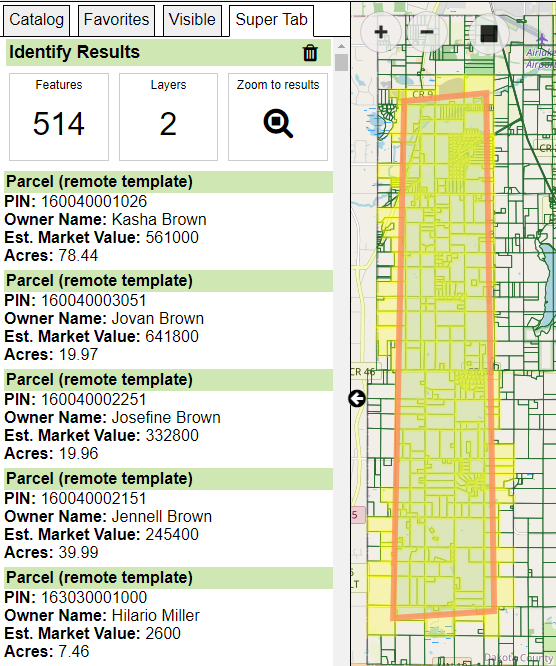Image resolution: width=556 pixels, height=666 pixels.
Task: Zoom out the map with minus button
Action: click(x=426, y=32)
